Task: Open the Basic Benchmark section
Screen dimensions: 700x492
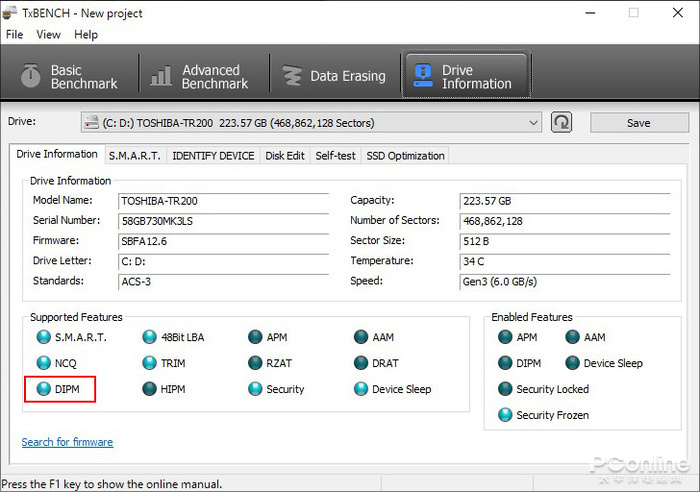Action: [70, 77]
